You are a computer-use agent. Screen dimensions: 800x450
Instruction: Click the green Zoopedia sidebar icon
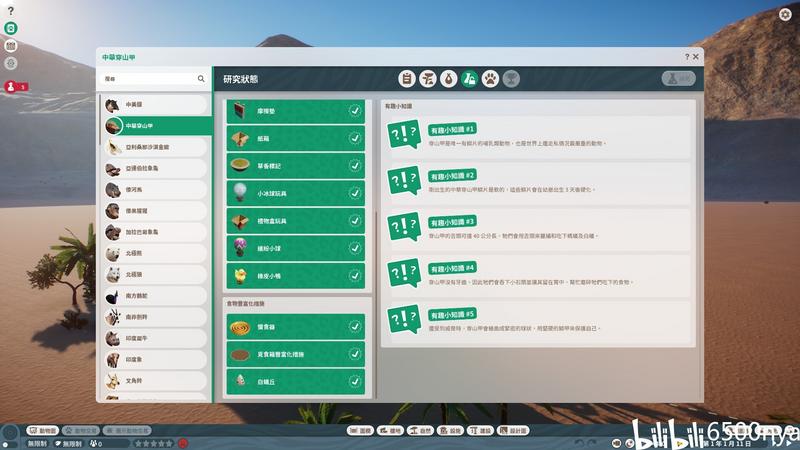[x=11, y=28]
